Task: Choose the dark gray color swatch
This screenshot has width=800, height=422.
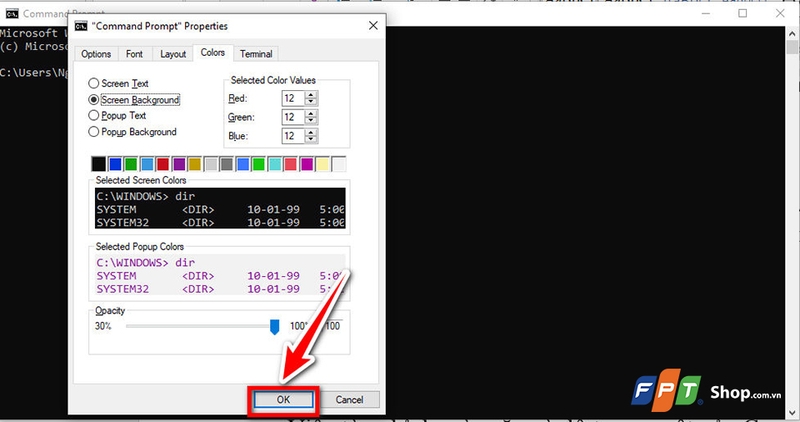Action: pyautogui.click(x=227, y=164)
